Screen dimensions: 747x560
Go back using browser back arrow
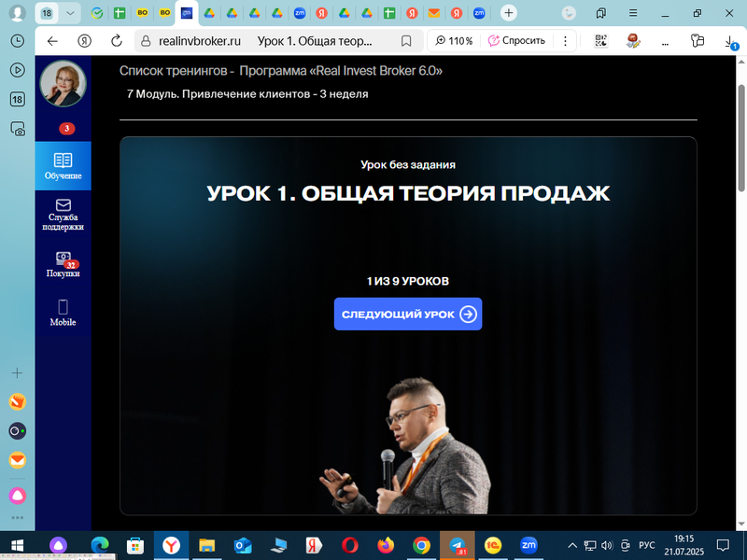[x=52, y=41]
